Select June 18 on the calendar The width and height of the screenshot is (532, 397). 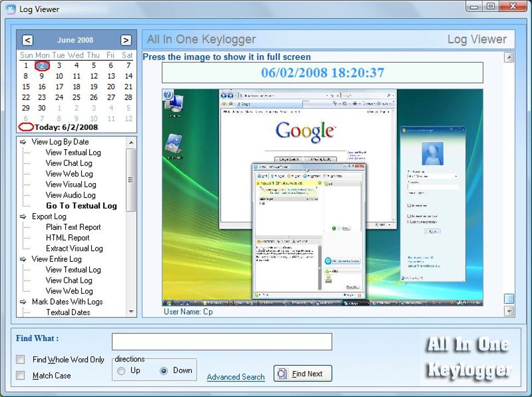77,87
